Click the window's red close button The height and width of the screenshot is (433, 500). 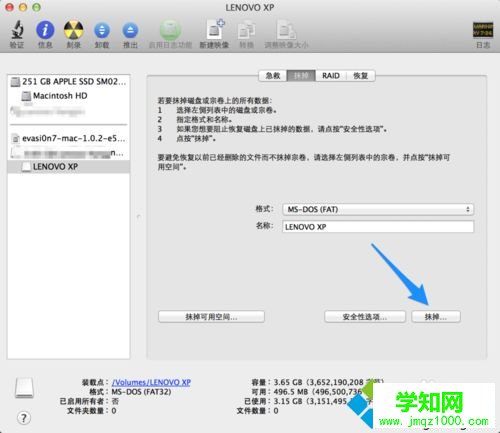click(x=10, y=7)
